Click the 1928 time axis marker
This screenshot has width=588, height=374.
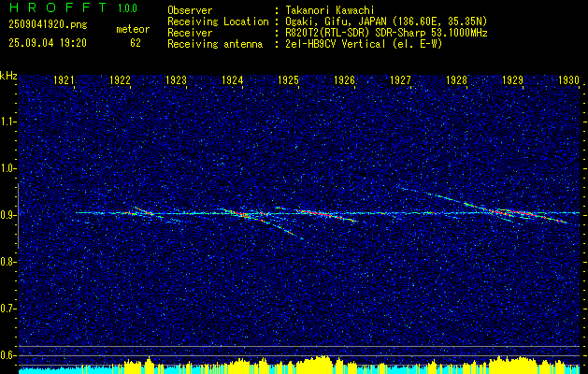click(x=456, y=80)
